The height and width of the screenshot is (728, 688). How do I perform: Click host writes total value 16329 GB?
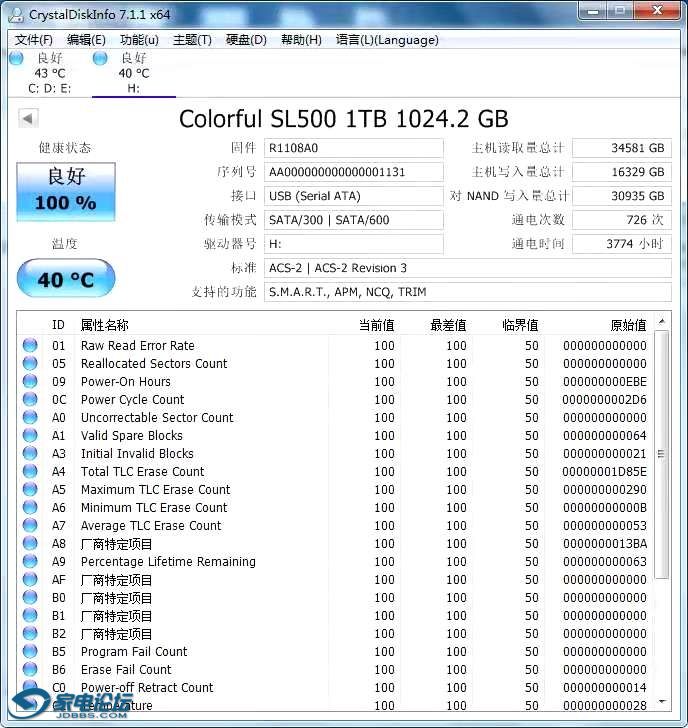(622, 172)
